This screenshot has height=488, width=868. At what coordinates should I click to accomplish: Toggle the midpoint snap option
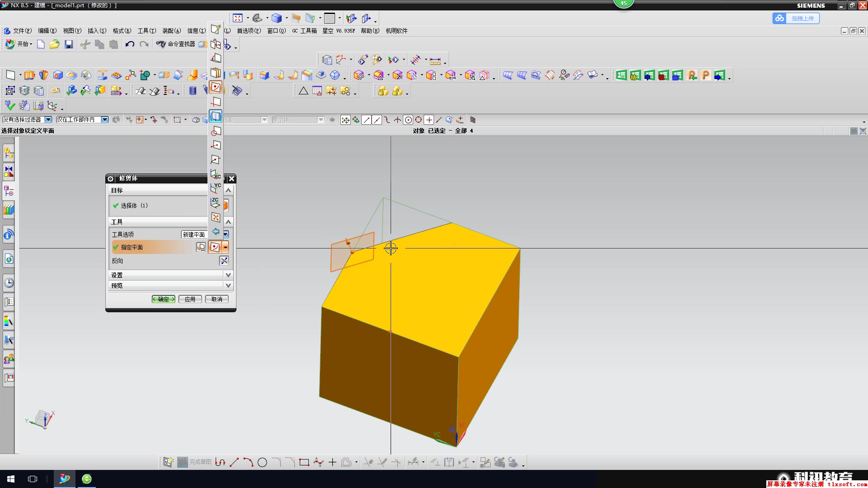(377, 120)
